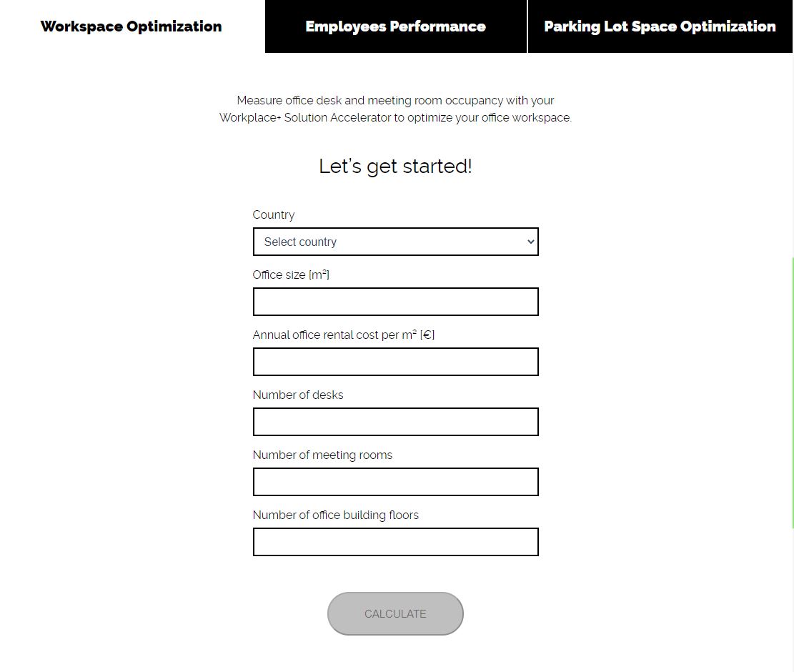Focus the Office size input field
Image resolution: width=794 pixels, height=672 pixels.
[x=395, y=302]
